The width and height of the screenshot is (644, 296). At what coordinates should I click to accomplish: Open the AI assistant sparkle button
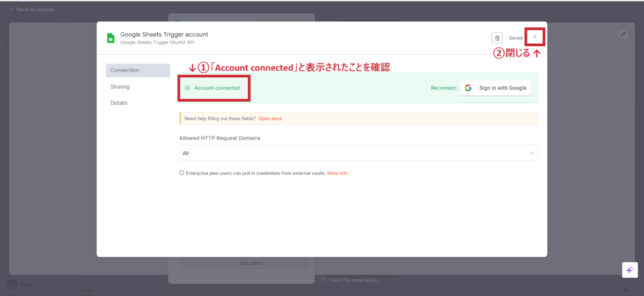pos(630,270)
